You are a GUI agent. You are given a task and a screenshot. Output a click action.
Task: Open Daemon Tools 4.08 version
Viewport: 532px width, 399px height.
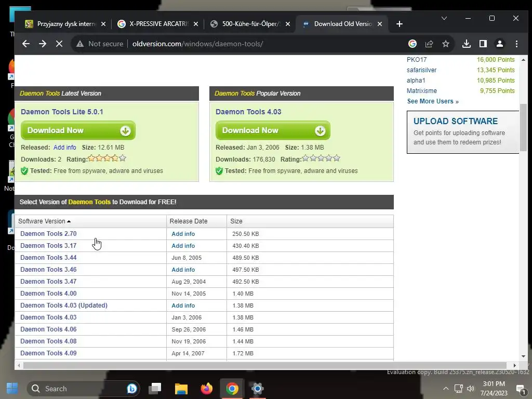[x=48, y=341]
